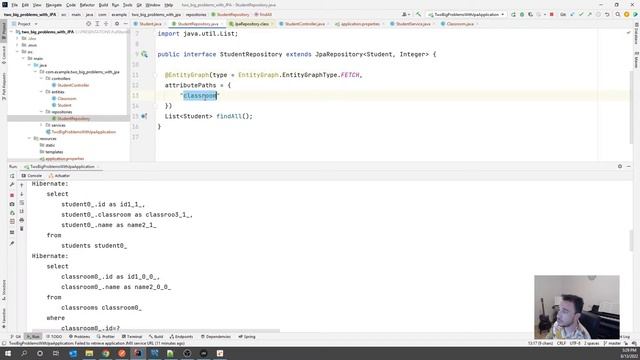Open the Dependencies tool window button
This screenshot has width=640, height=360.
216,337
